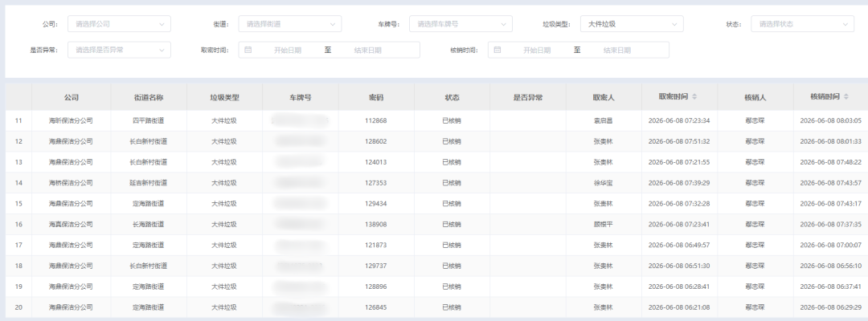
Task: Click 核销时间 value 2026-06-08 06:29:29
Action: pos(831,307)
